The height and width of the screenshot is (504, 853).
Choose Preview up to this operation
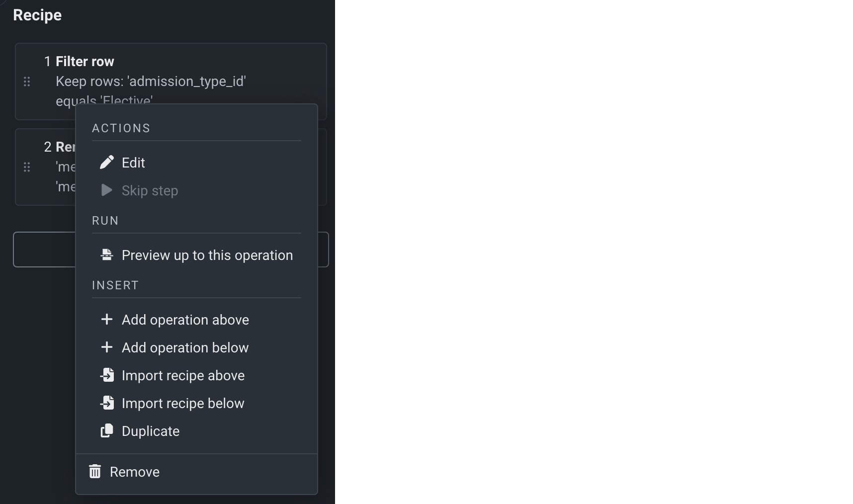click(207, 255)
